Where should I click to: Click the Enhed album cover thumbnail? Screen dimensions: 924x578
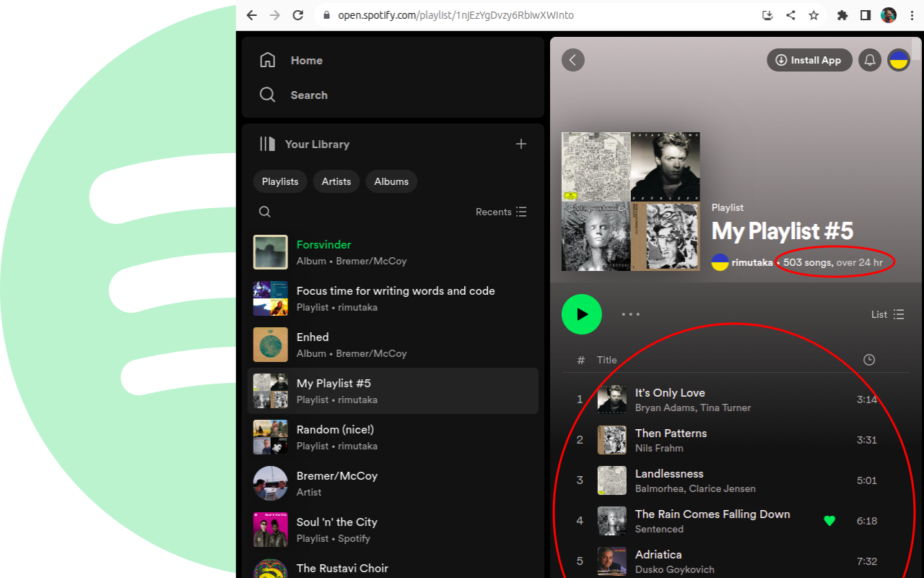click(271, 345)
